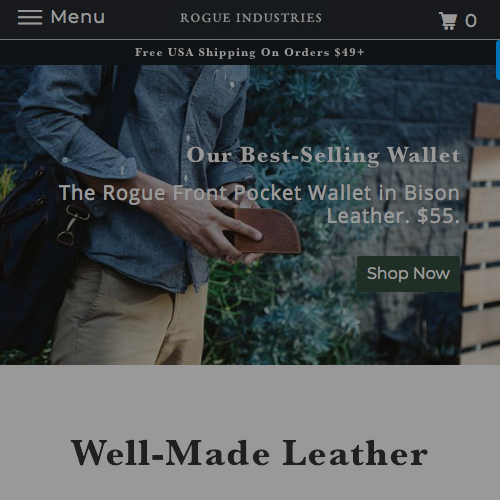Click the blue tab at right edge
500x500 pixels.
[x=498, y=60]
